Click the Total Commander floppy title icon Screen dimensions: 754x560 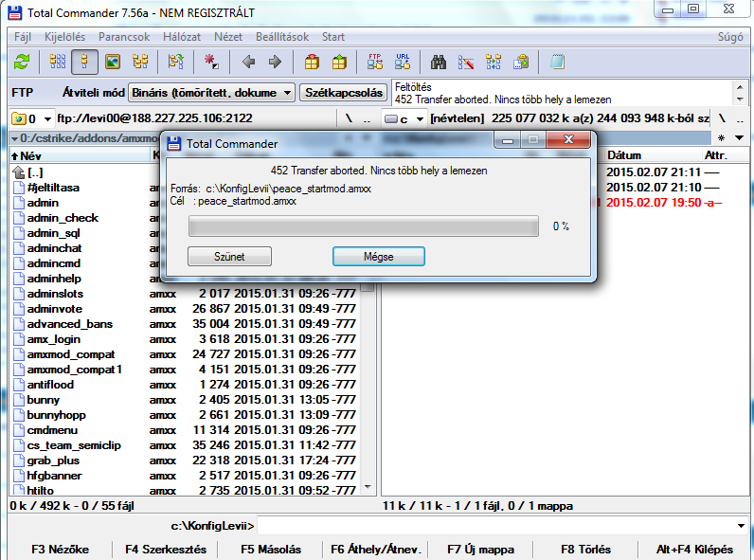(x=14, y=12)
